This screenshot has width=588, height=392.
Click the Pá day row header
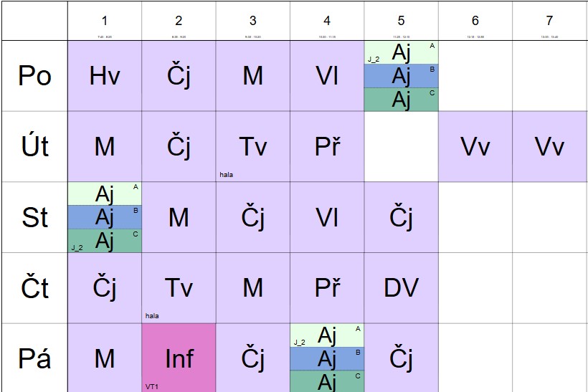(34, 358)
